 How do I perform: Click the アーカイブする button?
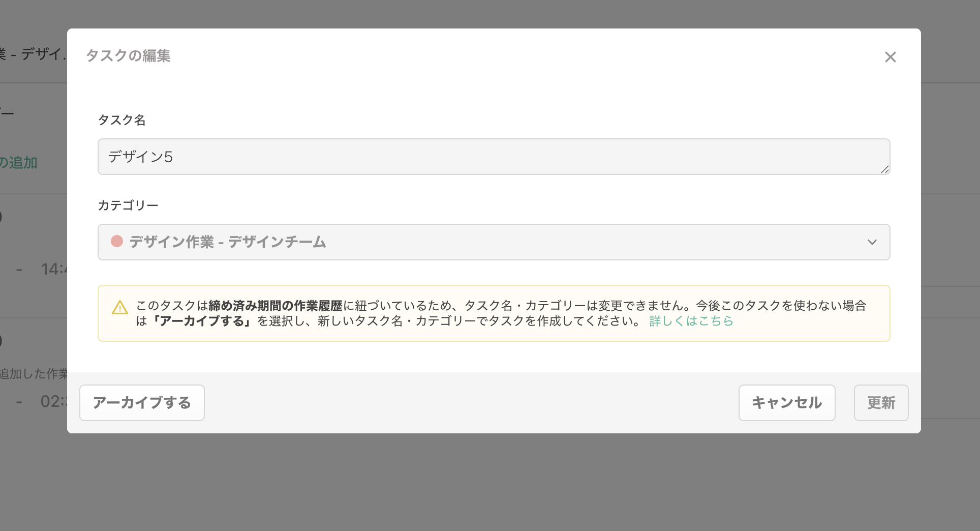pos(142,403)
